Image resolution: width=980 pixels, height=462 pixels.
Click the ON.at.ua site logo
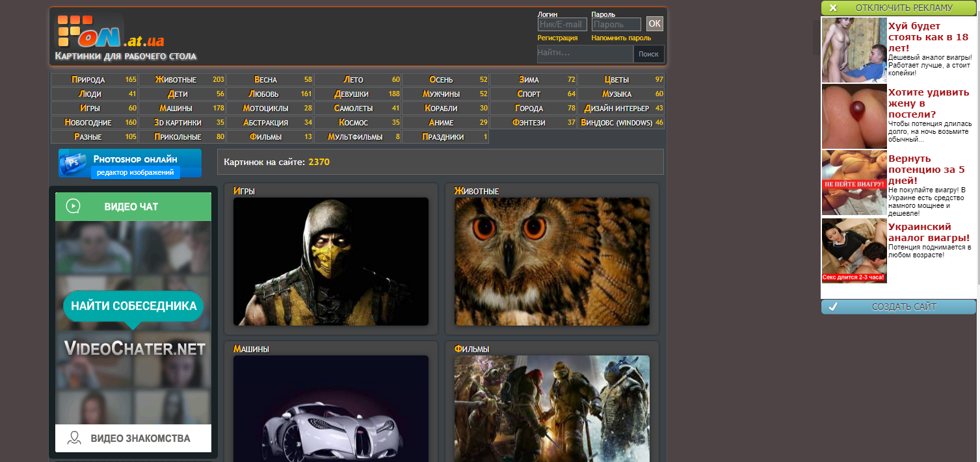(x=110, y=32)
